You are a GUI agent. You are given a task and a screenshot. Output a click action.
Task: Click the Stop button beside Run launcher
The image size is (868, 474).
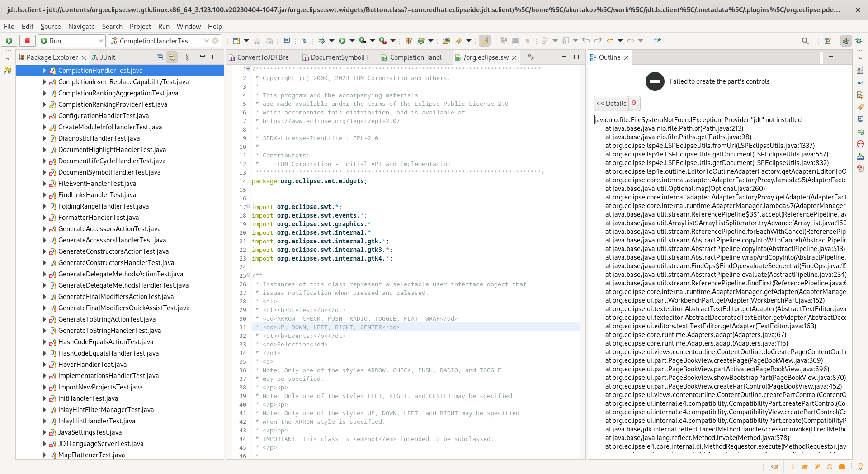[x=28, y=41]
